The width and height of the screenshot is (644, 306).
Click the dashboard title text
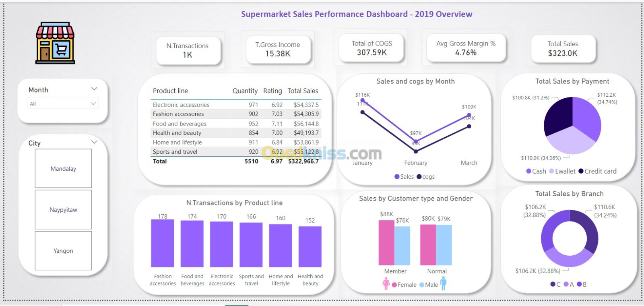coord(357,14)
